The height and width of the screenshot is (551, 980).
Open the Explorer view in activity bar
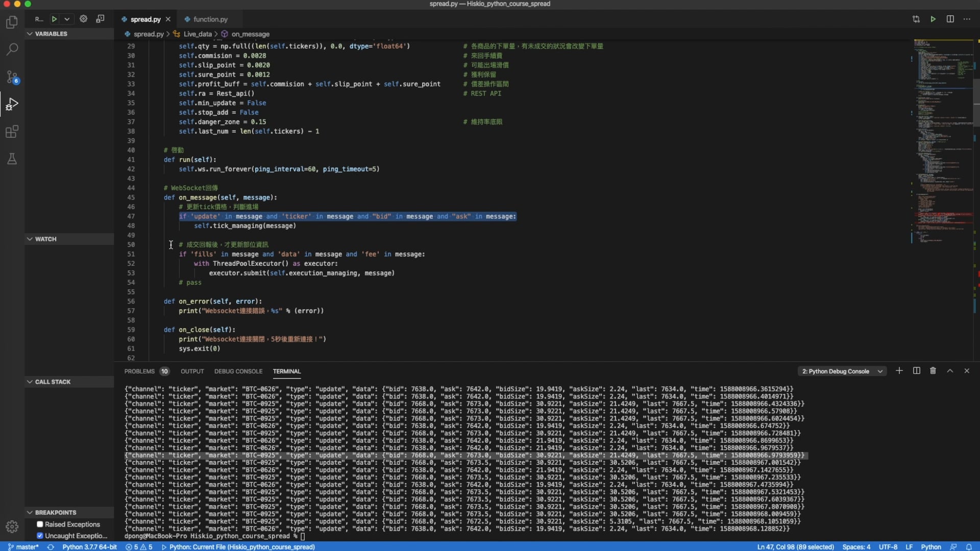pyautogui.click(x=12, y=22)
